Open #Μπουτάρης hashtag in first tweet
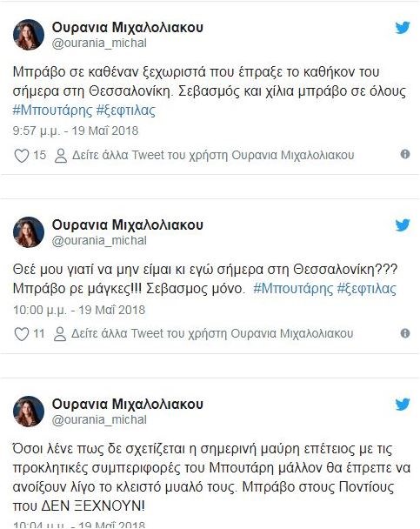 [52, 110]
